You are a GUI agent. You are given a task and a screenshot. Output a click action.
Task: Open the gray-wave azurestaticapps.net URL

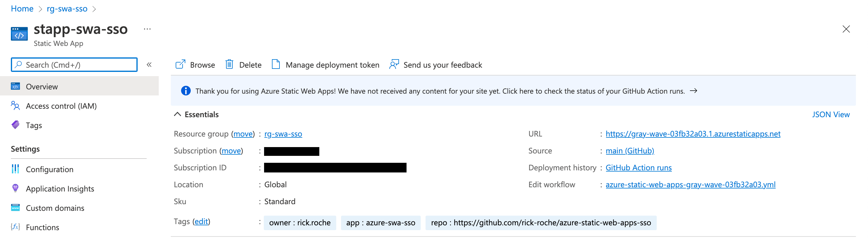pyautogui.click(x=693, y=134)
